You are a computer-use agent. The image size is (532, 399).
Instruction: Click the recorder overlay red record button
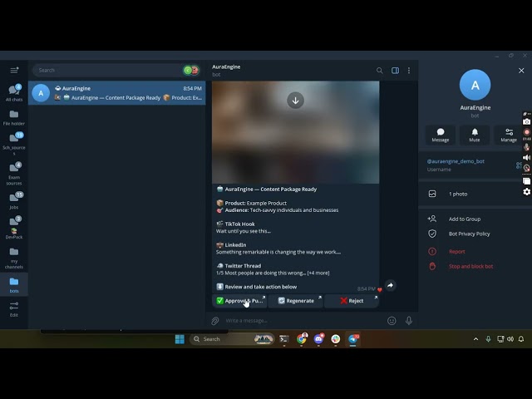tap(526, 132)
